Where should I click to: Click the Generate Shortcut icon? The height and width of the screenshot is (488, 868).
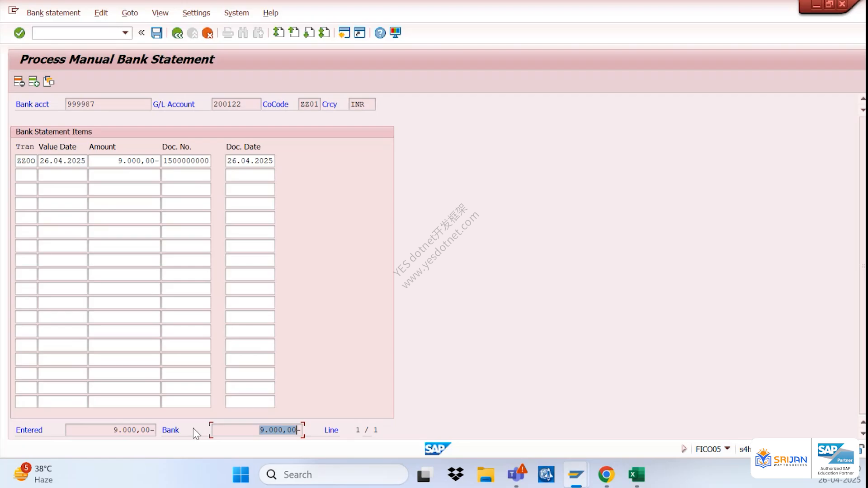360,33
